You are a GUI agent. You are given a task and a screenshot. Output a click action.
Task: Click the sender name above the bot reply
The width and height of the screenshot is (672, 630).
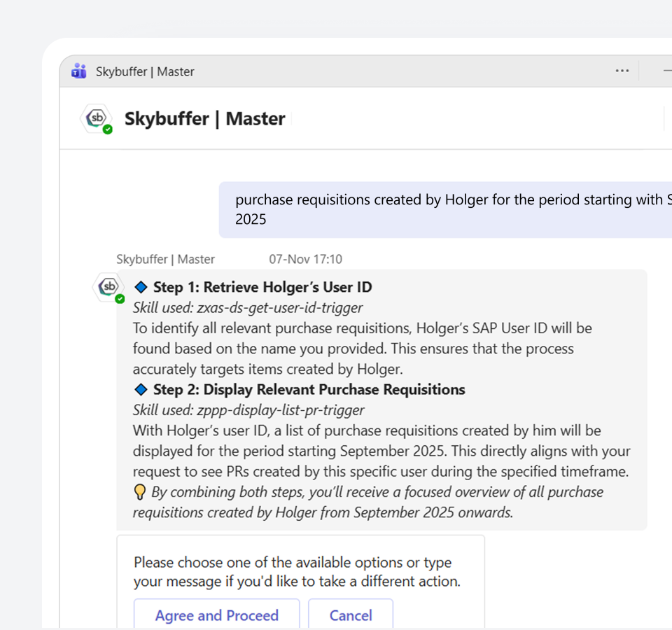pos(165,259)
